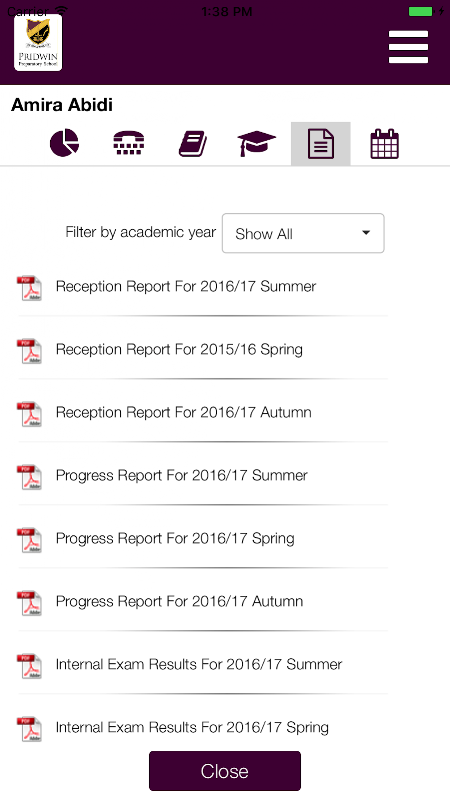Open Reception Report For 2015/16 Spring
This screenshot has height=800, width=450.
179,349
